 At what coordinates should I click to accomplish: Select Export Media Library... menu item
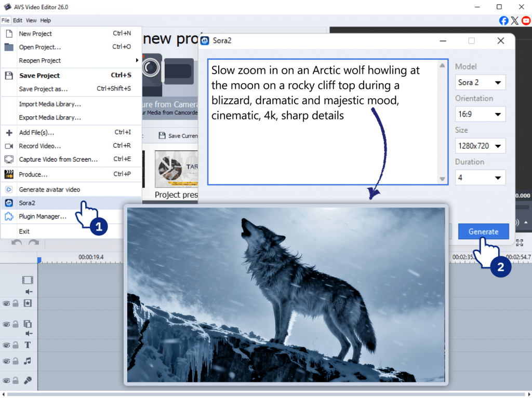coord(71,117)
